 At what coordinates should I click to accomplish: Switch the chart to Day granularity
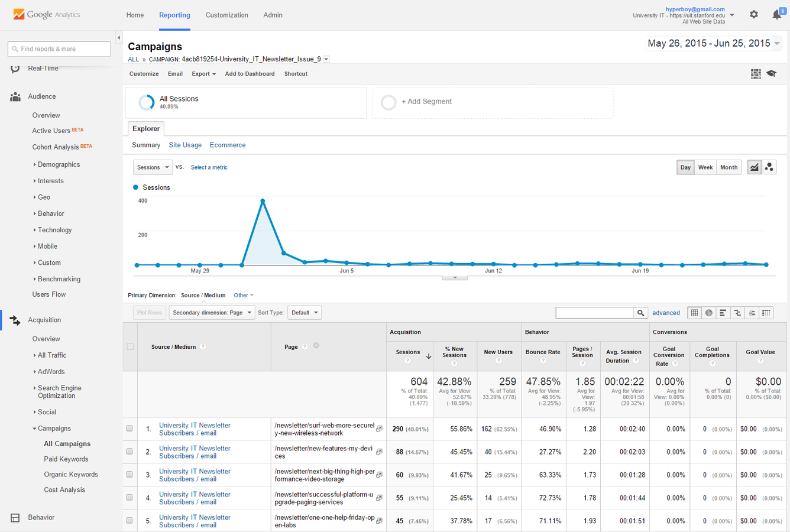[x=685, y=167]
